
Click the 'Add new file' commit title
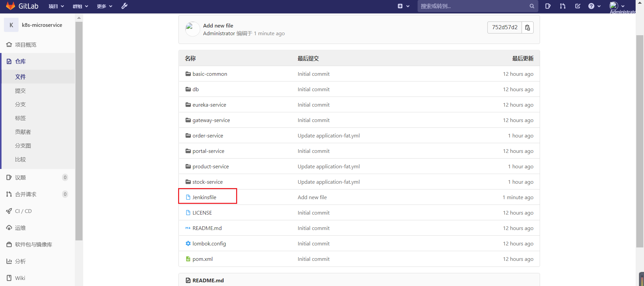(x=218, y=25)
